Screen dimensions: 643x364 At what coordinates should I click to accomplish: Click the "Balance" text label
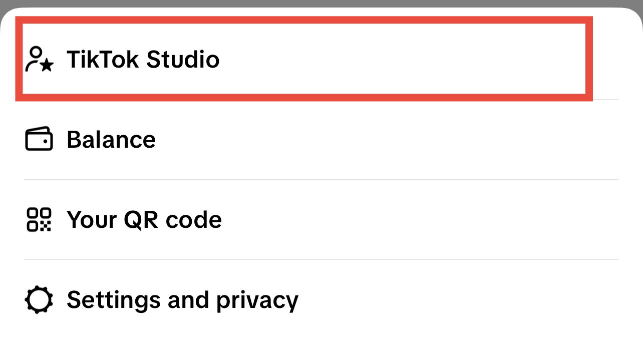(x=111, y=139)
